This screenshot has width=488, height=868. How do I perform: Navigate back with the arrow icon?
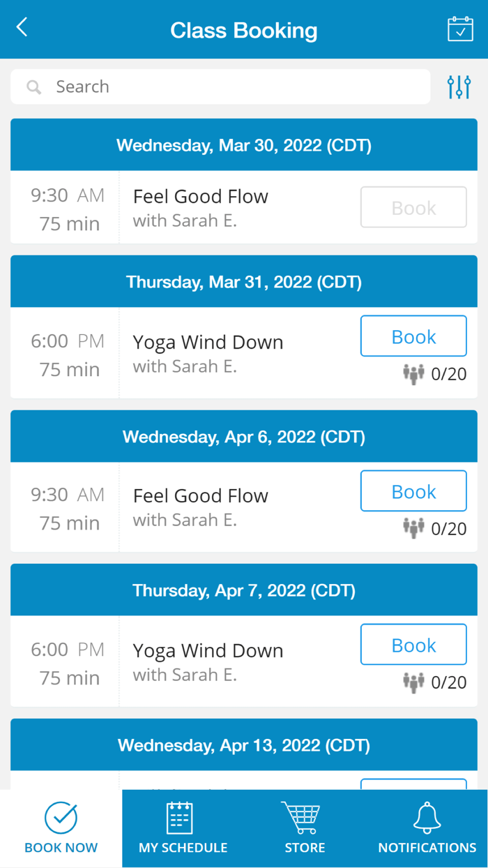coord(20,27)
